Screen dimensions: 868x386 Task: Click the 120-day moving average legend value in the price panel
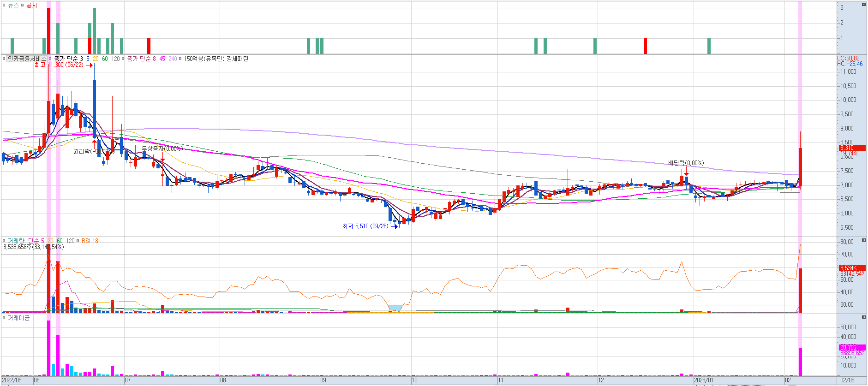coord(115,59)
